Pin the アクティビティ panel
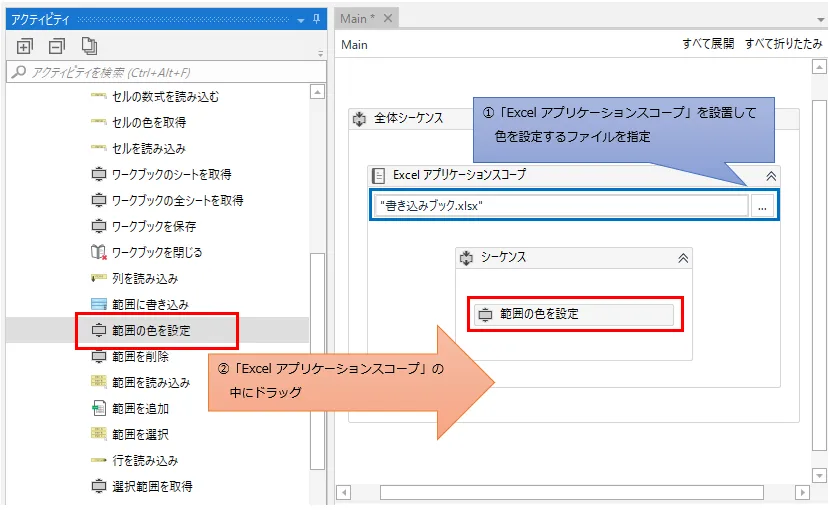The image size is (834, 510). coord(316,19)
